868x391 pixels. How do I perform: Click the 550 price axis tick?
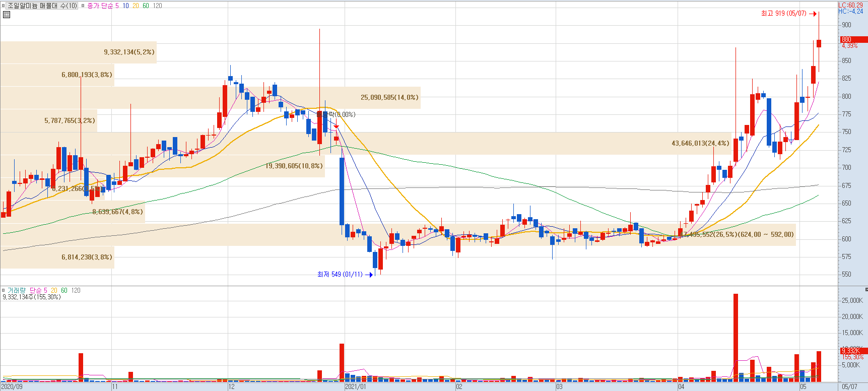pos(846,275)
